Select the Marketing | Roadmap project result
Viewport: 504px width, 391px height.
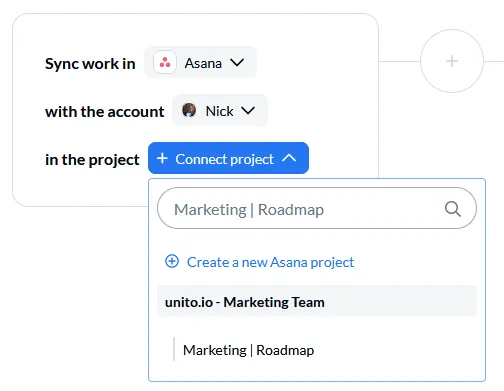click(248, 350)
